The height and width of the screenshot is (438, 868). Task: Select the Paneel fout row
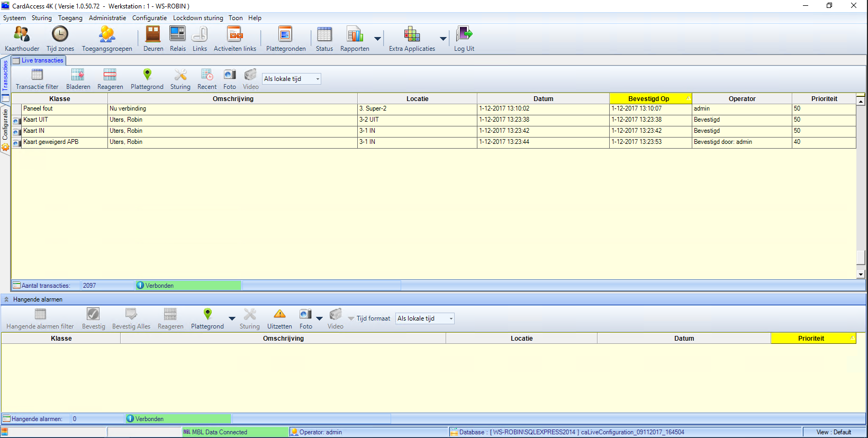point(433,109)
